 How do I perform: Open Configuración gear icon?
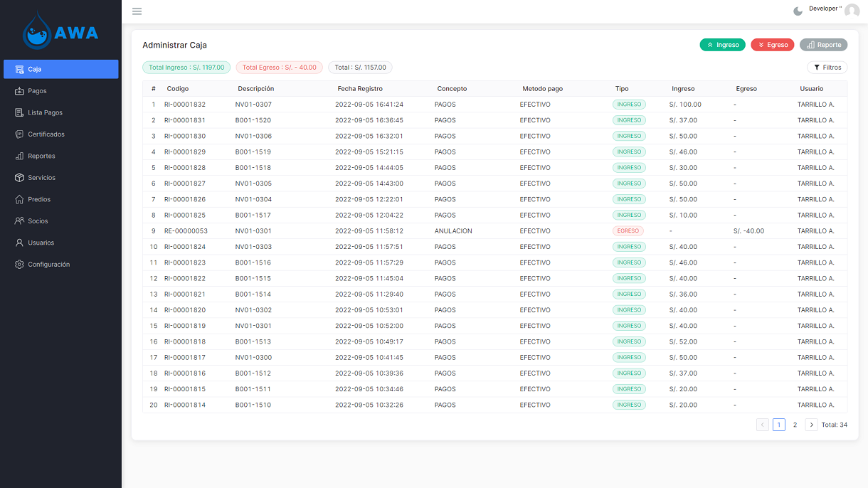[20, 265]
